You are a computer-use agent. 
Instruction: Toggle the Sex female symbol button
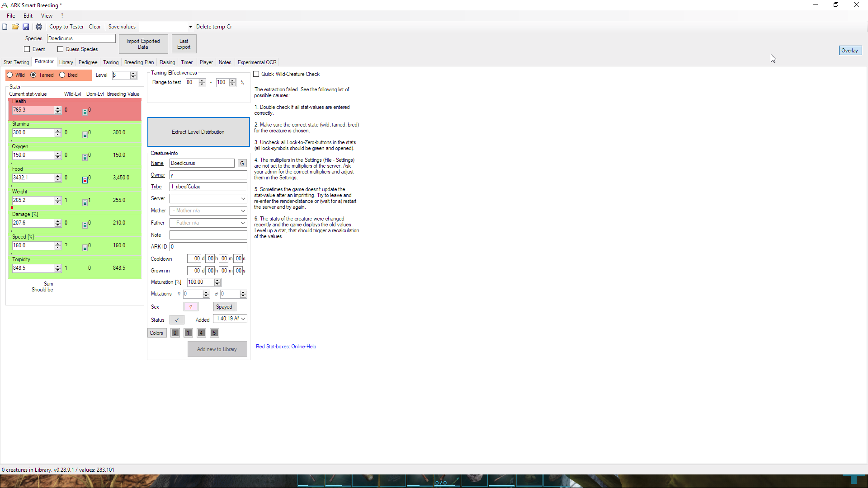(191, 306)
